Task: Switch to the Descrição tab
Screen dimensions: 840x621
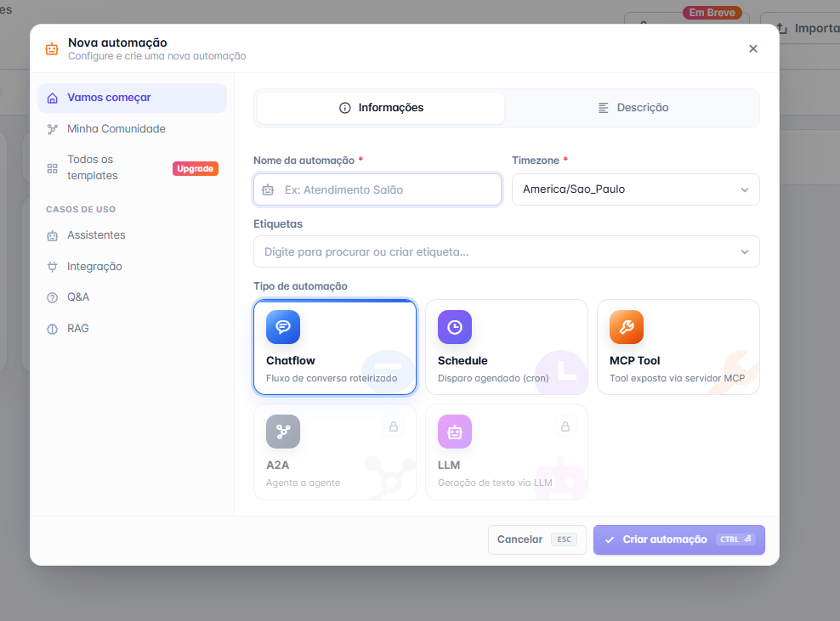Action: pos(633,108)
